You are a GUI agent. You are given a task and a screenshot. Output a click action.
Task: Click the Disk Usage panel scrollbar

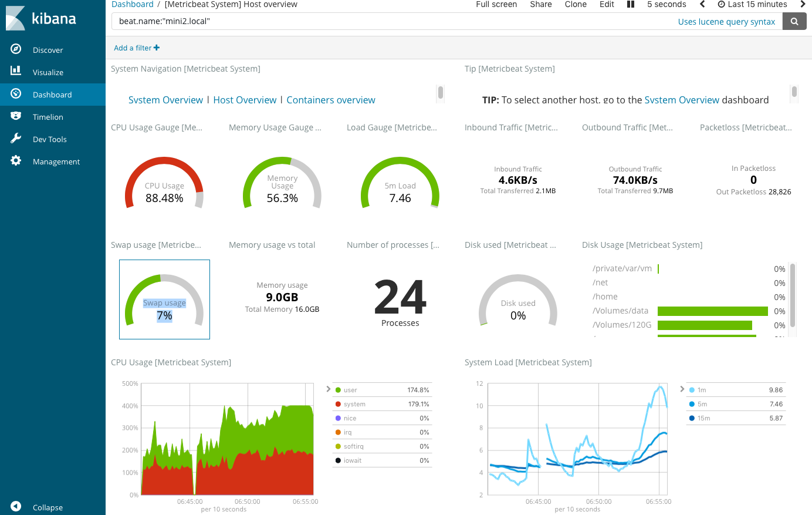tap(793, 295)
